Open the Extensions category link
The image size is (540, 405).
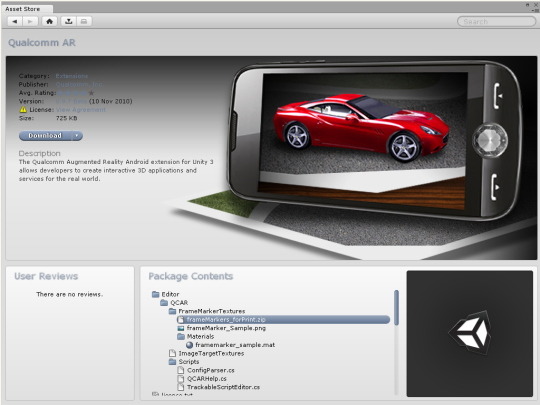[72, 76]
